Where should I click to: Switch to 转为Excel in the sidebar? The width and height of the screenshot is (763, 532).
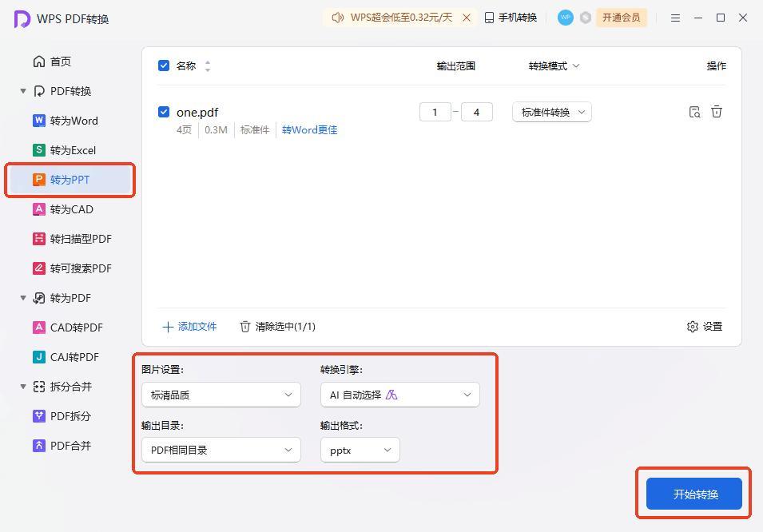point(72,150)
